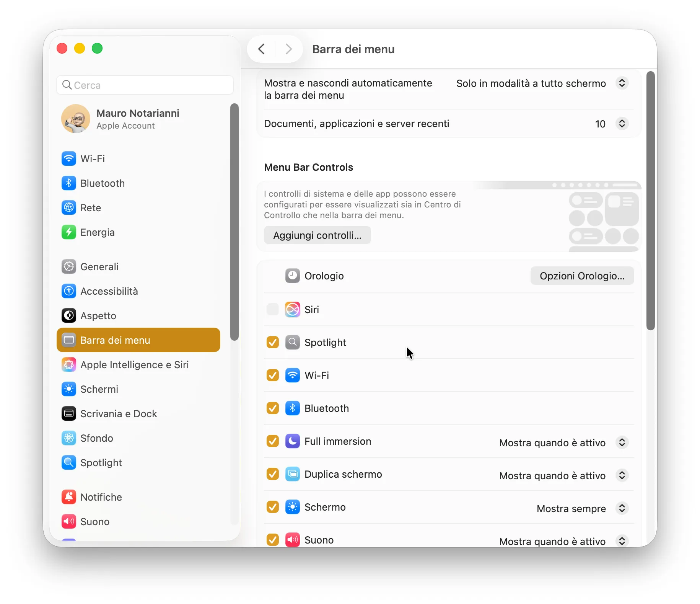The height and width of the screenshot is (604, 700).
Task: Open Opzioni Orologio
Action: (x=582, y=276)
